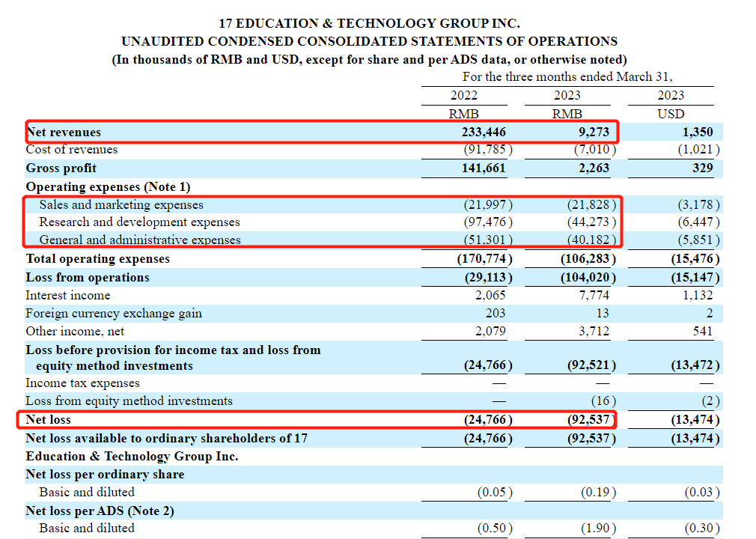This screenshot has width=756, height=539.
Task: Select the Total operating expenses row label
Action: (98, 259)
